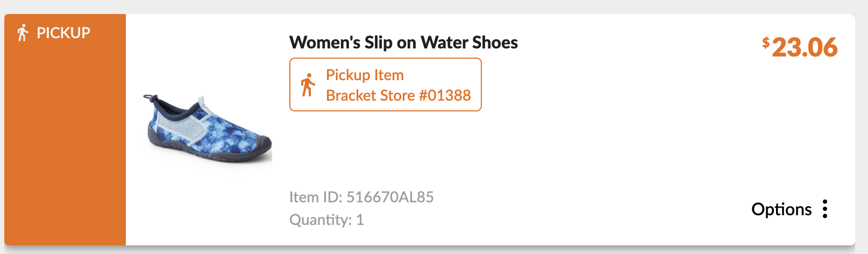This screenshot has height=254, width=868.
Task: Click the walker icon in Pickup Item box
Action: click(308, 85)
